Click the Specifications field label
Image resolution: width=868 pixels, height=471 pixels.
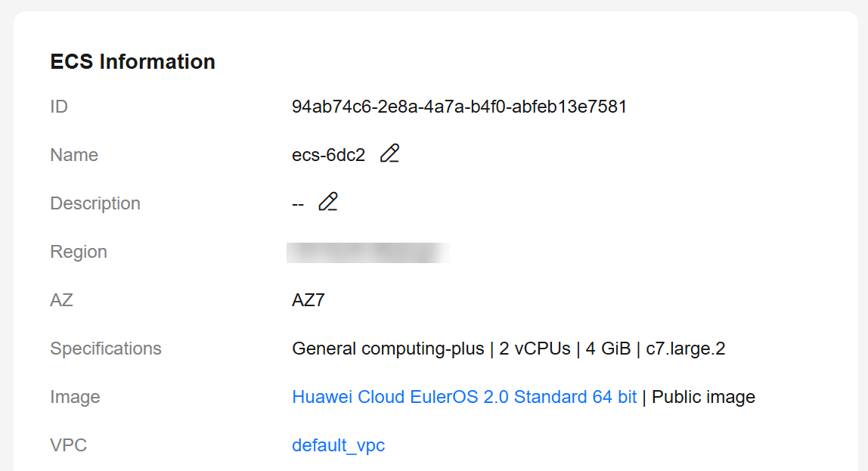[x=106, y=349]
